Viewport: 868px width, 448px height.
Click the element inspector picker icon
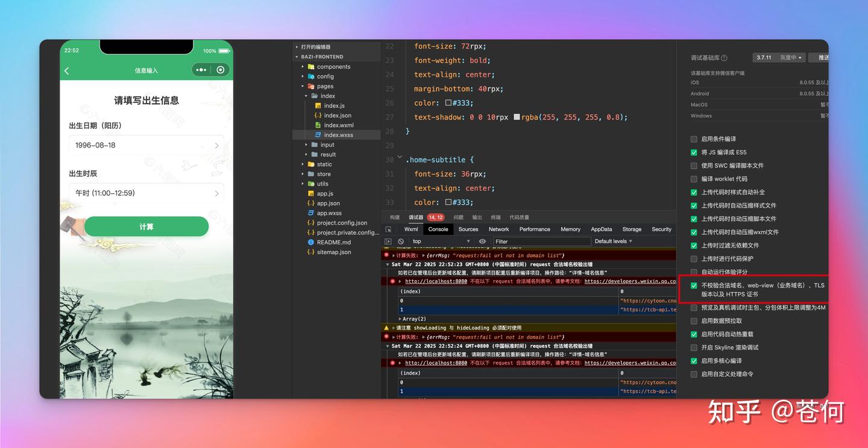pos(389,229)
